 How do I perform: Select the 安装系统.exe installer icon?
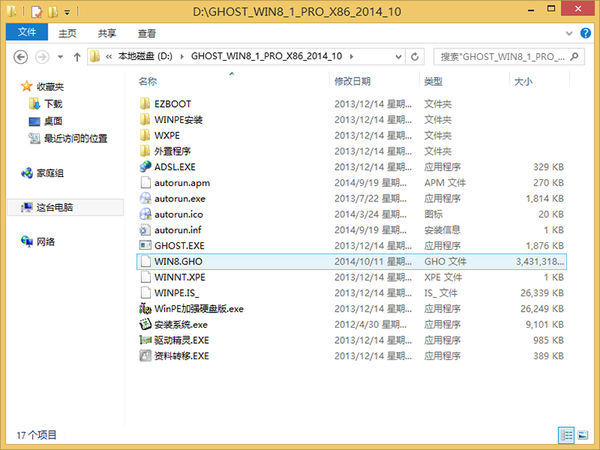click(145, 324)
